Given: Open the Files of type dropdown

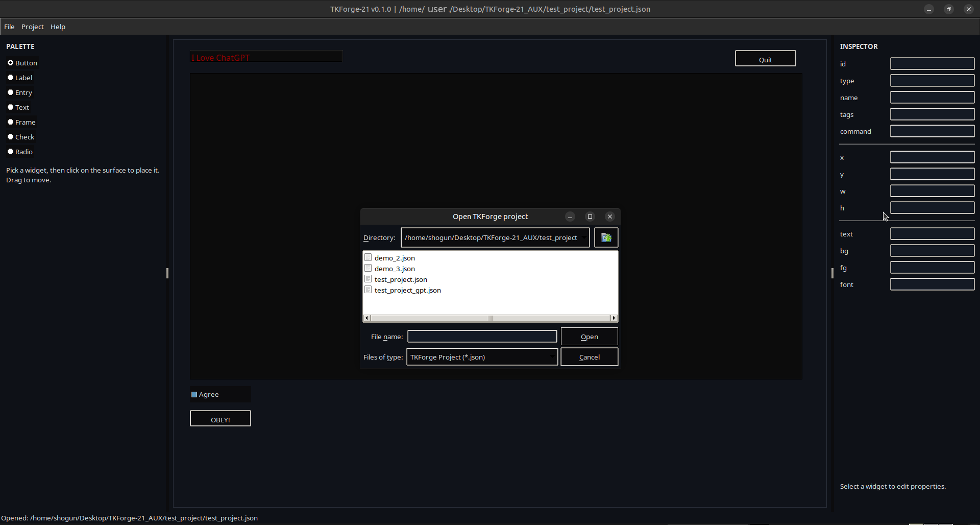Looking at the screenshot, I should 552,357.
